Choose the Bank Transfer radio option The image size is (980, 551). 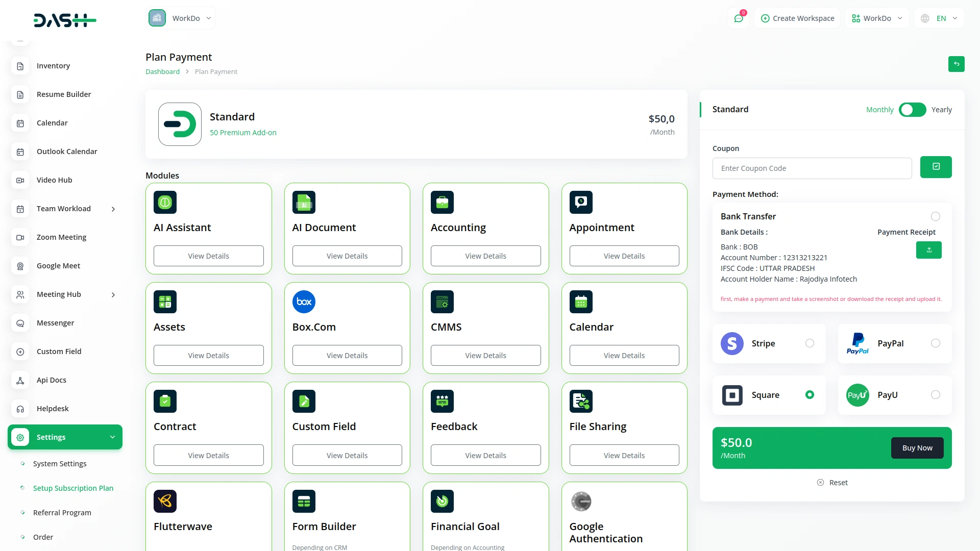(935, 216)
